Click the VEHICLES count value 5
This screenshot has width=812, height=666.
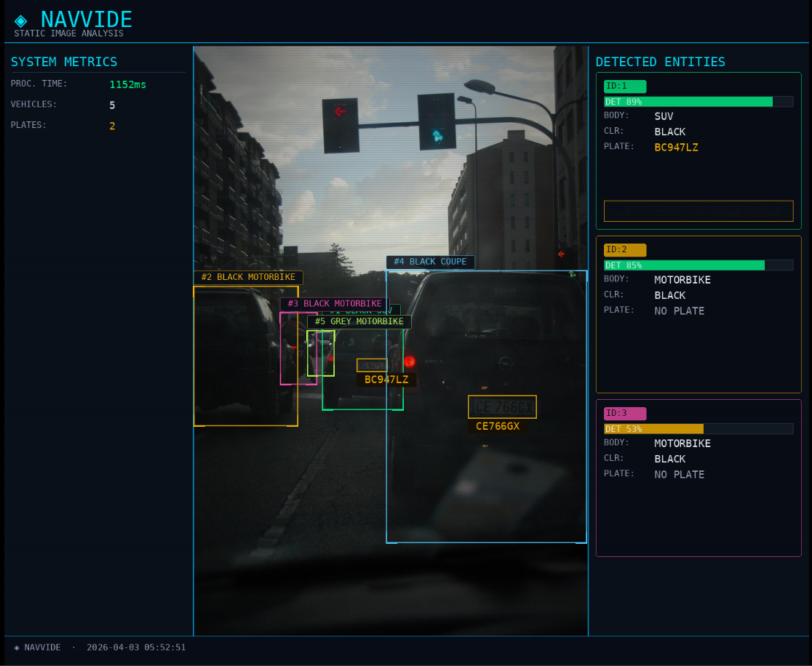pyautogui.click(x=112, y=105)
